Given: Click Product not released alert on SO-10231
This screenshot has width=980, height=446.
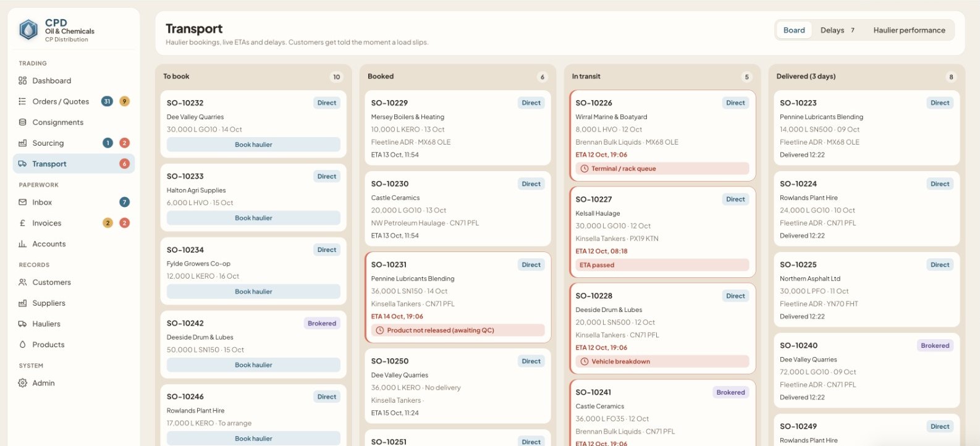Looking at the screenshot, I should pos(458,330).
